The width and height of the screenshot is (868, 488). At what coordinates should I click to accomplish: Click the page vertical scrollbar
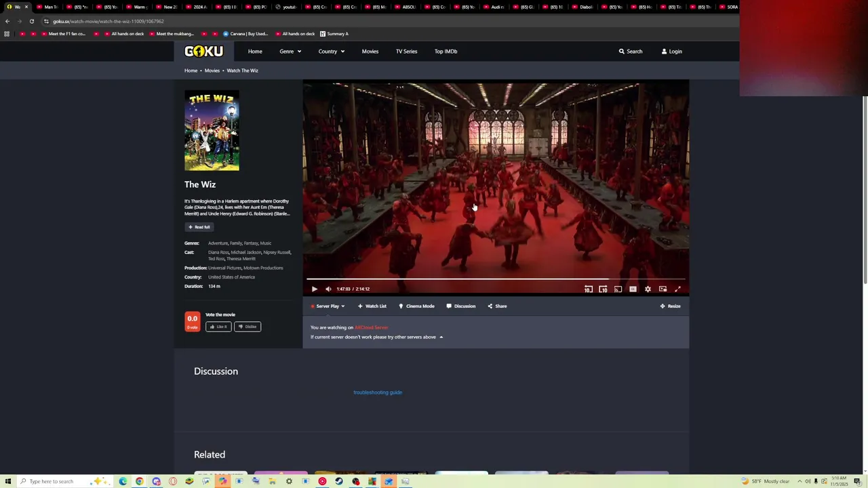click(x=865, y=190)
